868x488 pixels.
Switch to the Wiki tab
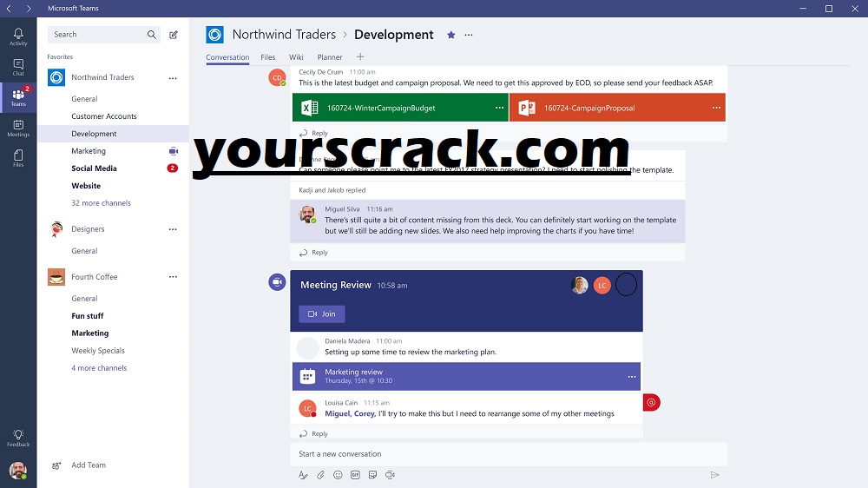tap(296, 57)
